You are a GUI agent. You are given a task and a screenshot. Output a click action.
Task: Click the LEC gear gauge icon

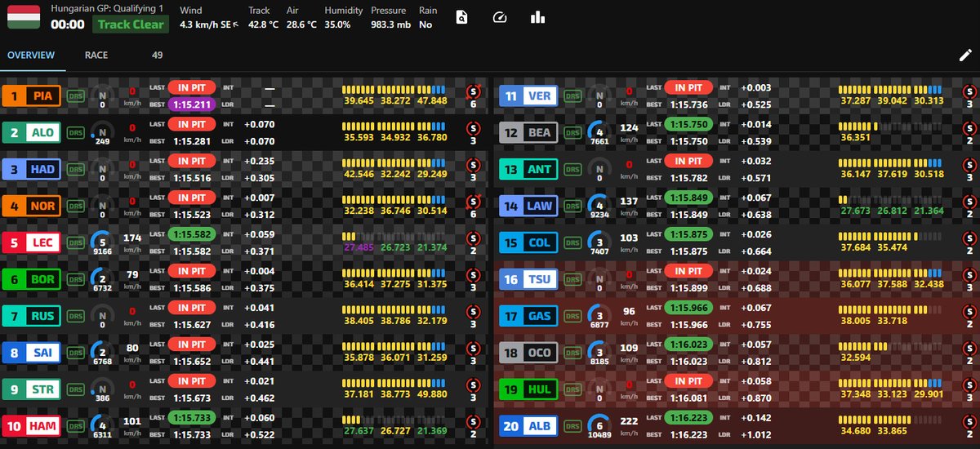pyautogui.click(x=102, y=242)
